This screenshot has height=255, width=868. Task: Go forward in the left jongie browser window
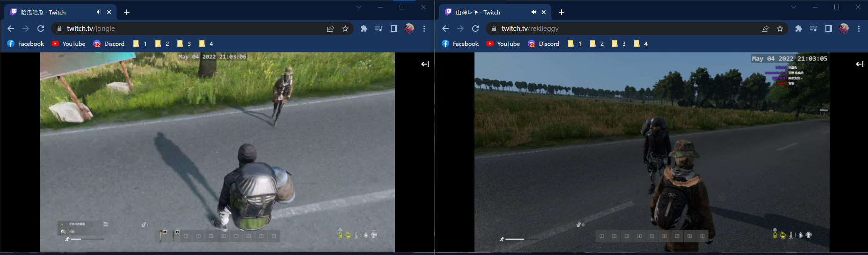(26, 29)
